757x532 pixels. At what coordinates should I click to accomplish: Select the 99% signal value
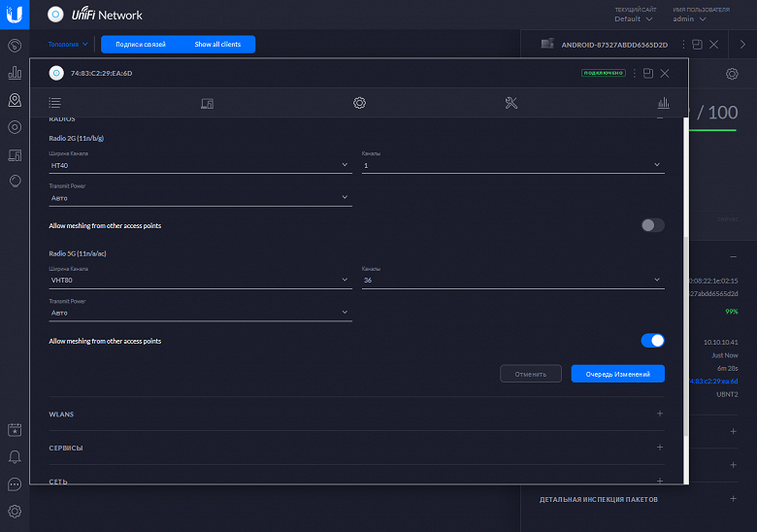732,312
